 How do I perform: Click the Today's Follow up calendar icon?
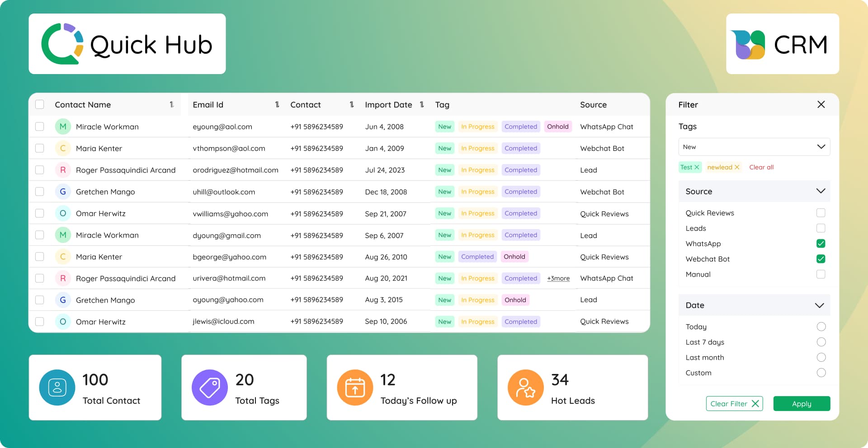(x=355, y=387)
